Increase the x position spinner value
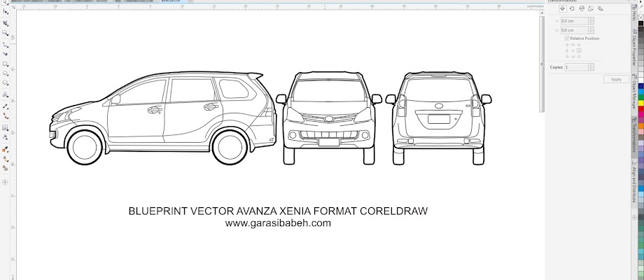The image size is (644, 280). [x=591, y=19]
